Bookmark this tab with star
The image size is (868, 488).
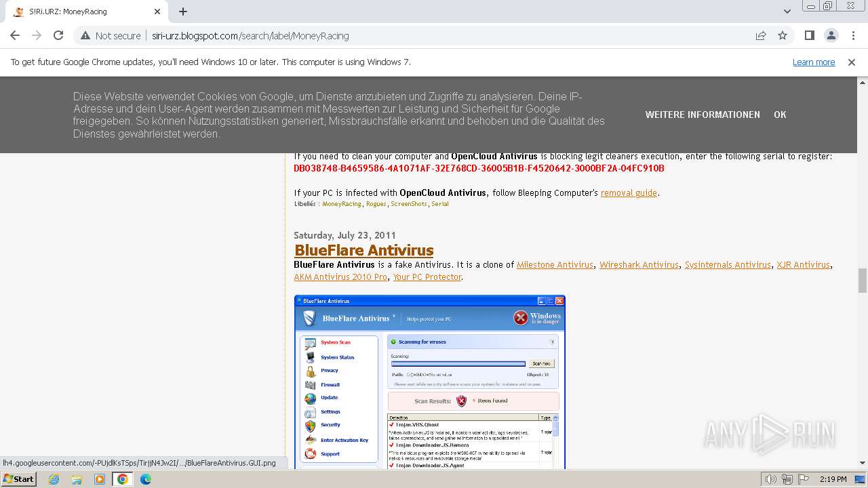[783, 35]
